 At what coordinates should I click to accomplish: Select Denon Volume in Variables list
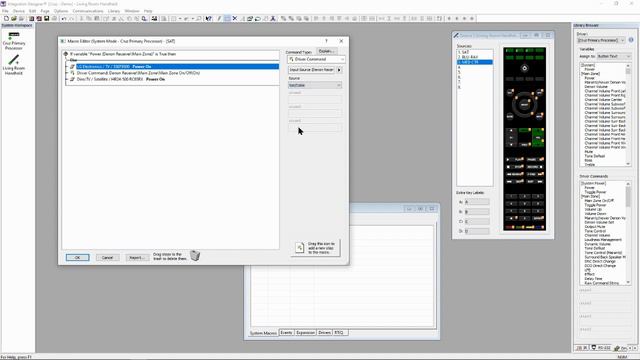pos(596,87)
